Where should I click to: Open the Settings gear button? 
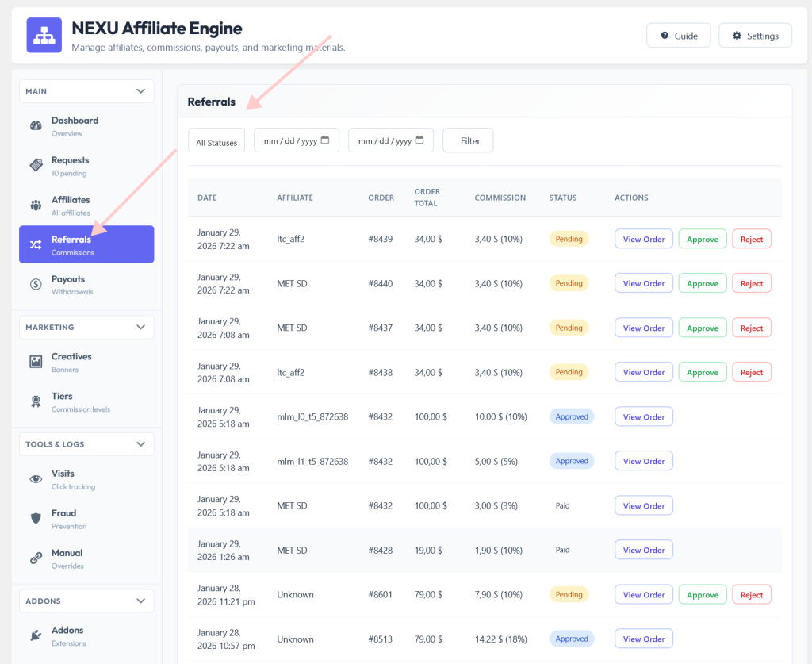755,36
